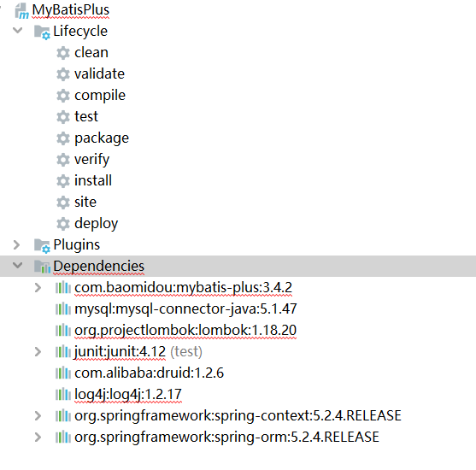Click the gear icon beside validate
The height and width of the screenshot is (470, 476).
click(63, 74)
